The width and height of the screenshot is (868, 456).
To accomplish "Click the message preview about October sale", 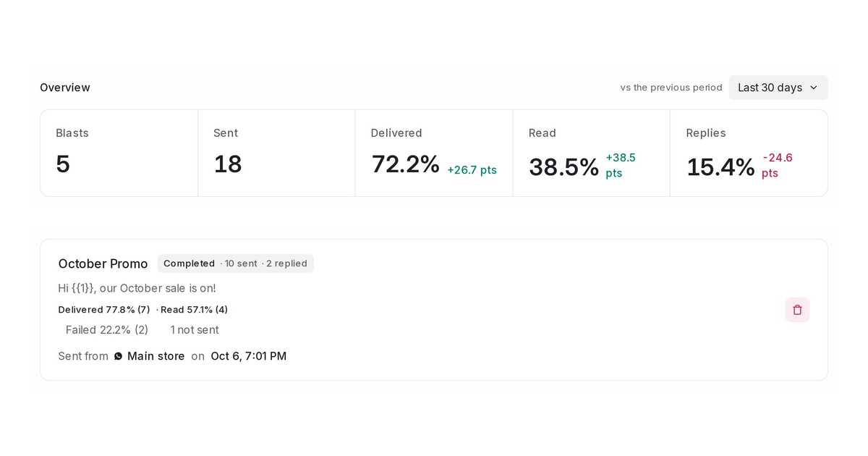I will coord(137,288).
